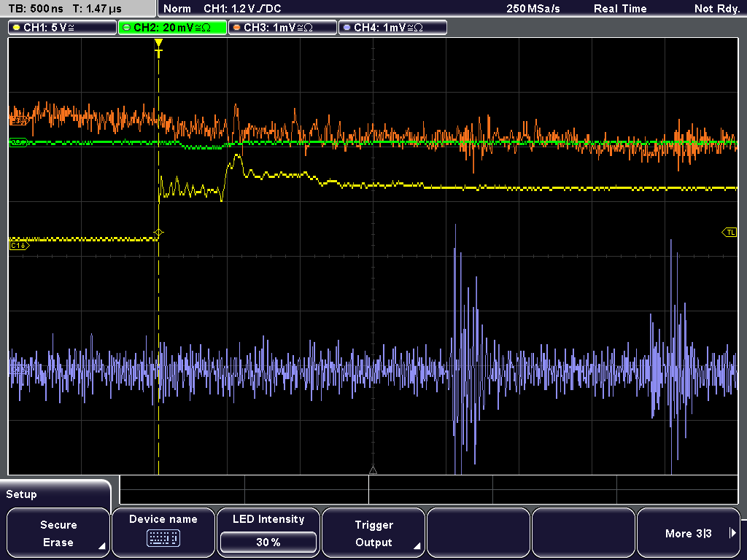Image resolution: width=747 pixels, height=560 pixels.
Task: Edit Device name with keyboard icon
Action: [x=163, y=533]
